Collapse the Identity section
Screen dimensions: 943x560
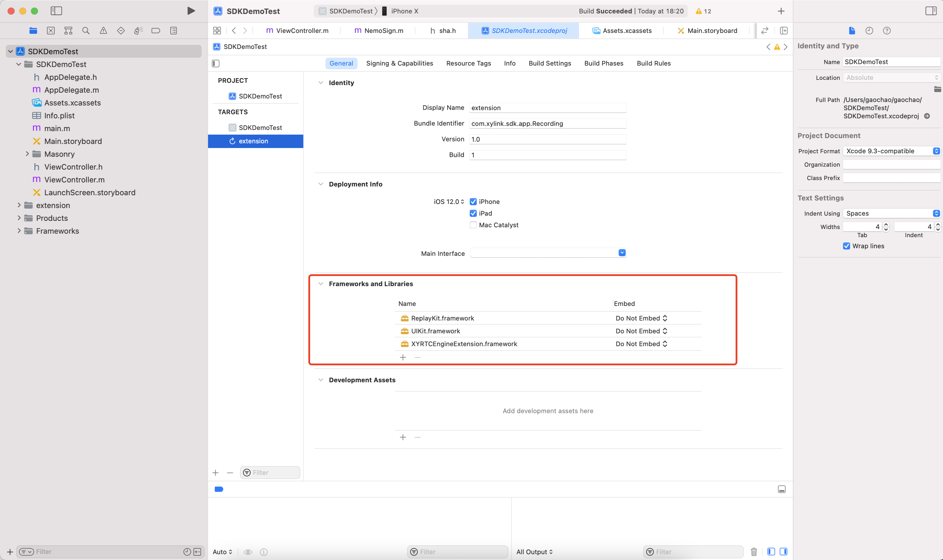pos(321,83)
